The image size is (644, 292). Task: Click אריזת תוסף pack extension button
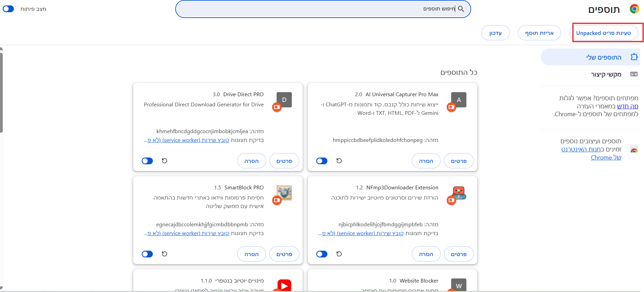coord(539,33)
